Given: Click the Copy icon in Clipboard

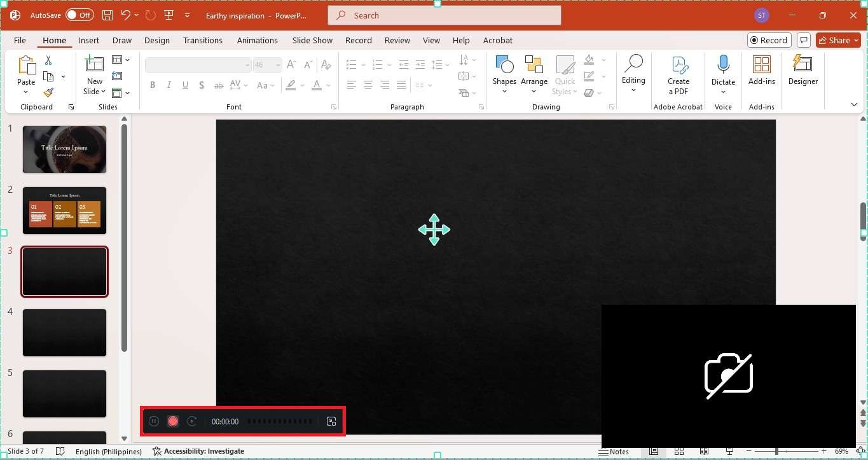Looking at the screenshot, I should (x=48, y=76).
